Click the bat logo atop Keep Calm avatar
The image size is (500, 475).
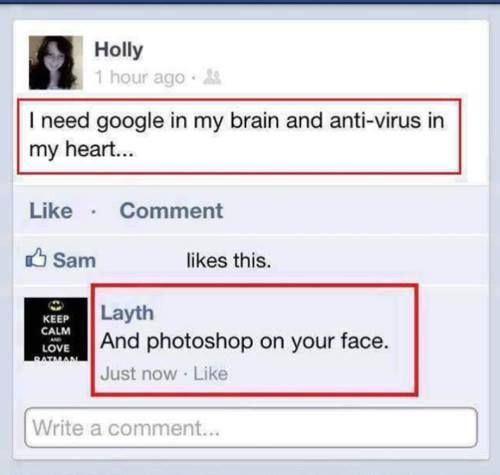[x=56, y=305]
